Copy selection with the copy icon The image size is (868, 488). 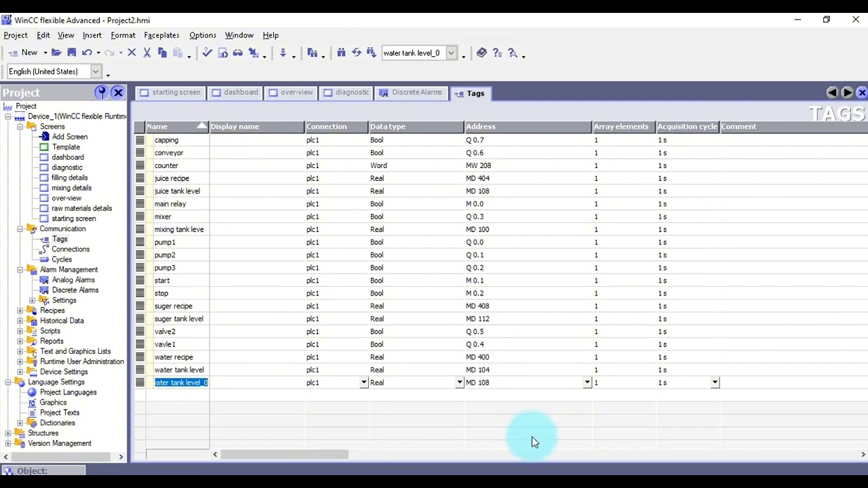click(x=162, y=52)
